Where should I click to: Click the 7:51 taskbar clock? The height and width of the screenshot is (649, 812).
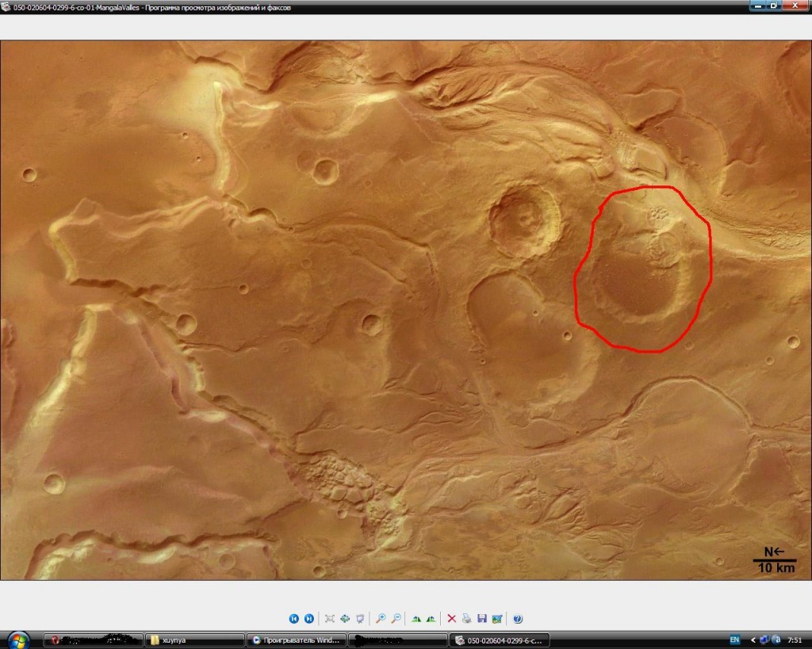point(793,639)
